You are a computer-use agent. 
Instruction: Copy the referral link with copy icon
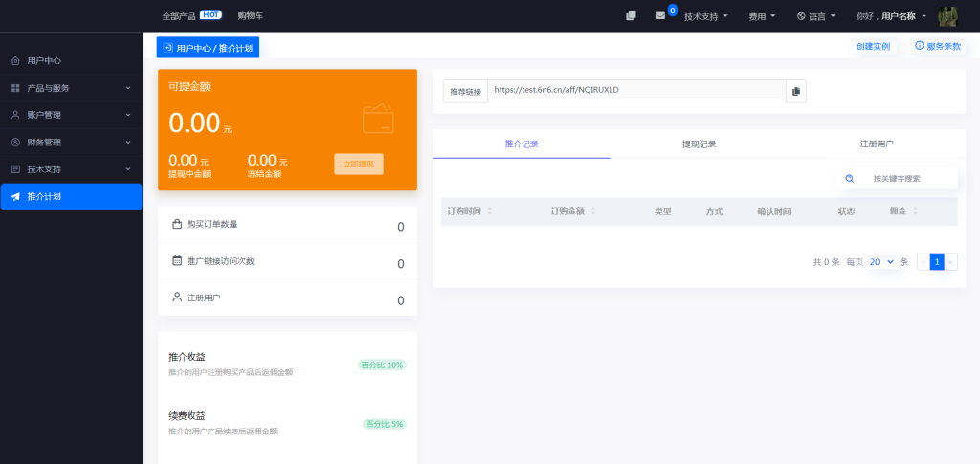(x=795, y=91)
